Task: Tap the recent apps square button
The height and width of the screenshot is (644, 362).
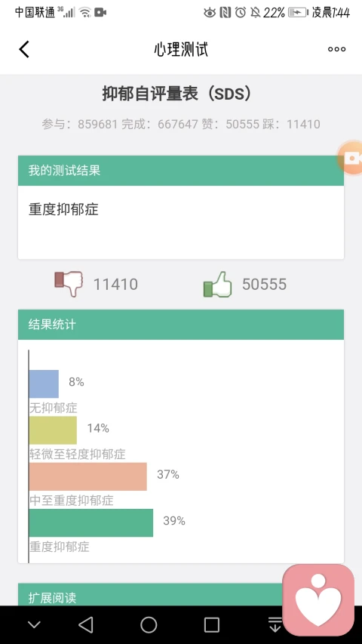Action: pos(212,624)
